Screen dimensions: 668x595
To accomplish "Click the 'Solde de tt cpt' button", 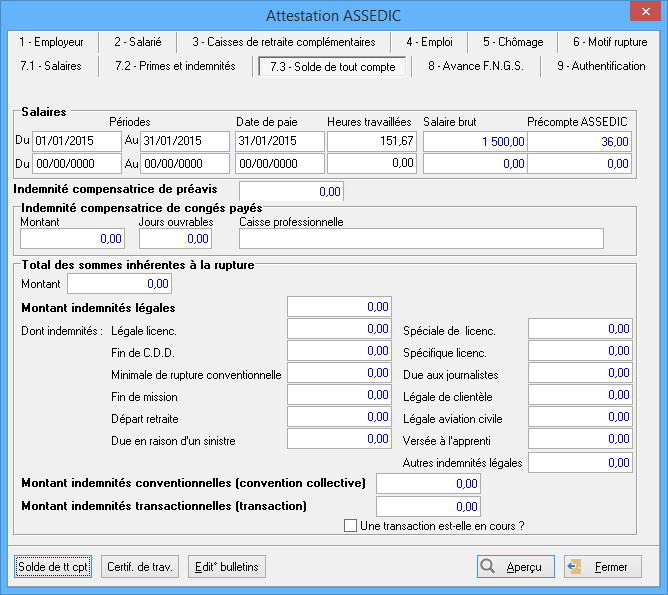I will (53, 567).
